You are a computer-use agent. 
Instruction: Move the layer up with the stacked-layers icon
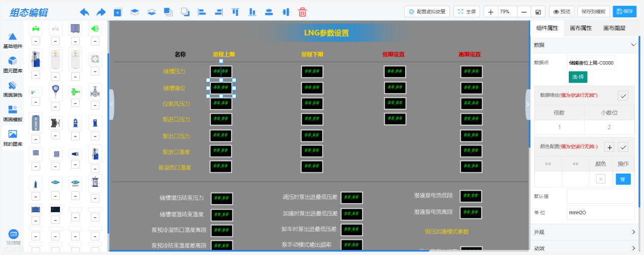click(x=135, y=12)
